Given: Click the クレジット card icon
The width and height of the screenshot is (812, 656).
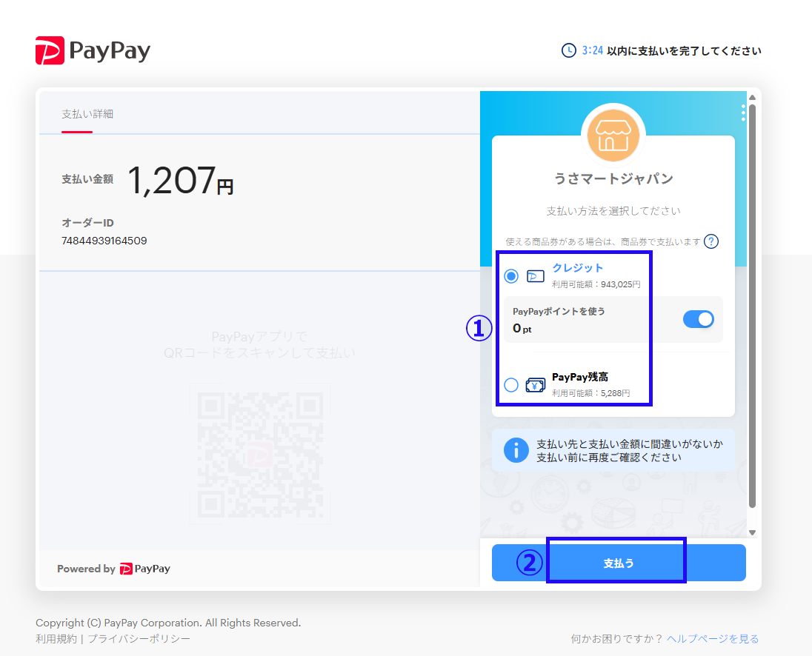Looking at the screenshot, I should pos(536,276).
